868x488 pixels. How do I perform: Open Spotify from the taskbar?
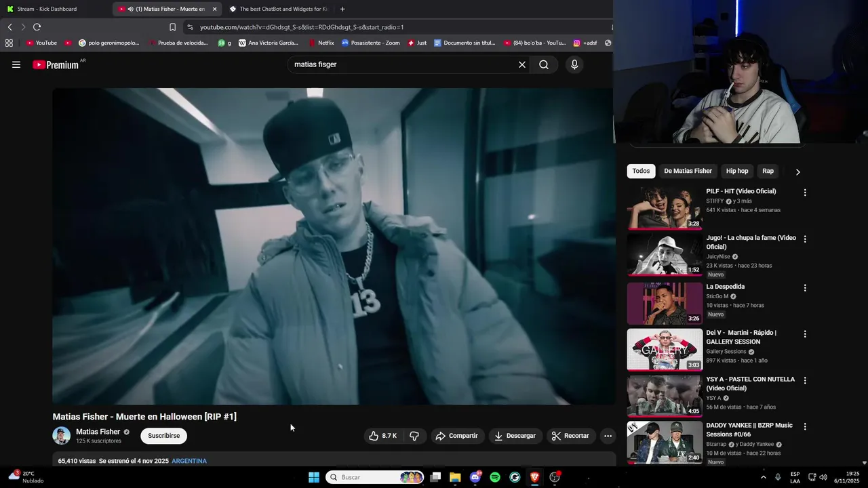[495, 477]
